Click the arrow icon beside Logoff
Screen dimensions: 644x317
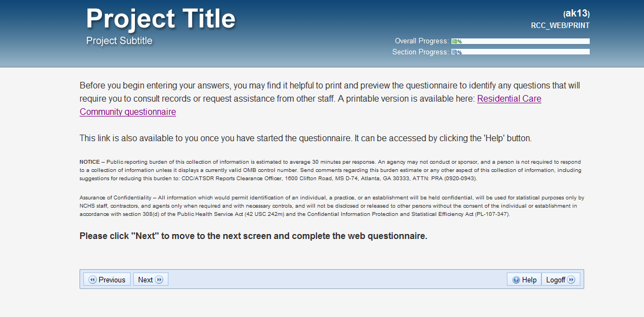pos(571,280)
